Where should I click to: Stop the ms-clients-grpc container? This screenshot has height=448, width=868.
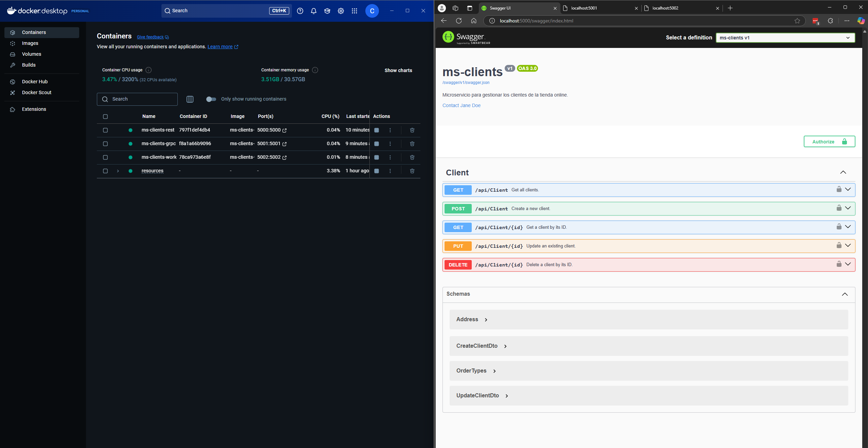click(377, 144)
